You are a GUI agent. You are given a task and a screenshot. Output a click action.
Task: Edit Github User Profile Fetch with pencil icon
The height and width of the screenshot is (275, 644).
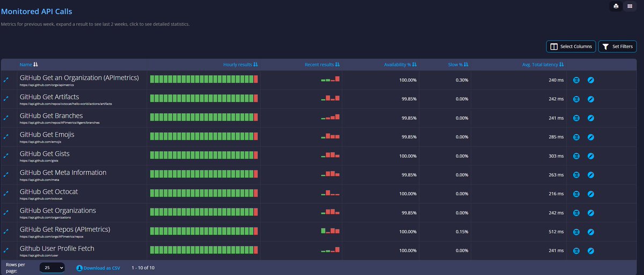[591, 250]
